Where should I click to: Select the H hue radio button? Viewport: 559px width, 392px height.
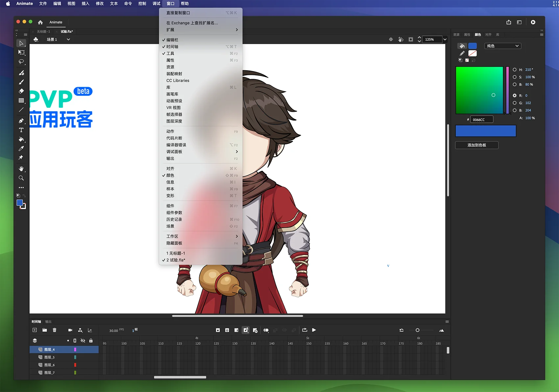(x=515, y=70)
